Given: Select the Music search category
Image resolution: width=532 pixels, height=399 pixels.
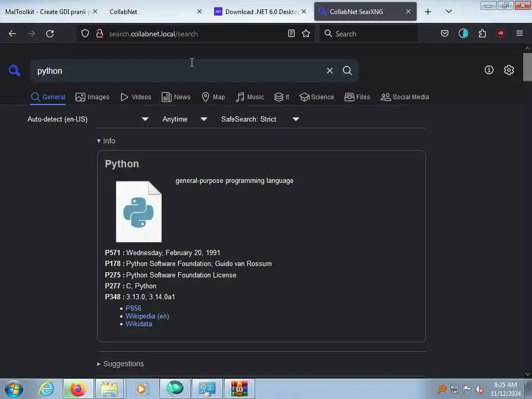Looking at the screenshot, I should click(250, 97).
